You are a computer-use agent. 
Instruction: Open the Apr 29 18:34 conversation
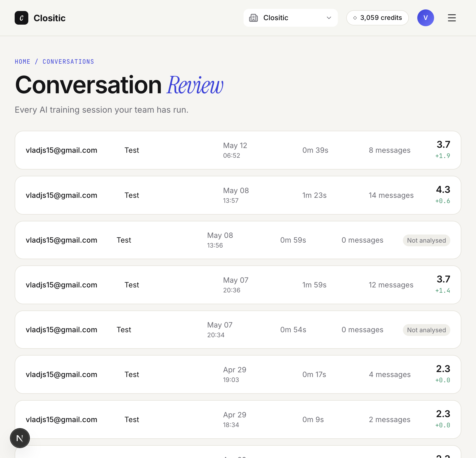coord(238,419)
